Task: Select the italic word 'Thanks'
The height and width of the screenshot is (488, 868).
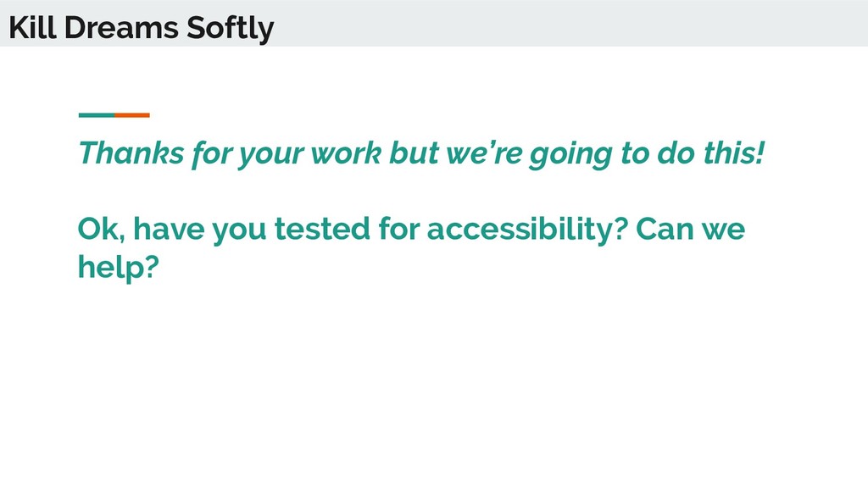Action: (131, 152)
